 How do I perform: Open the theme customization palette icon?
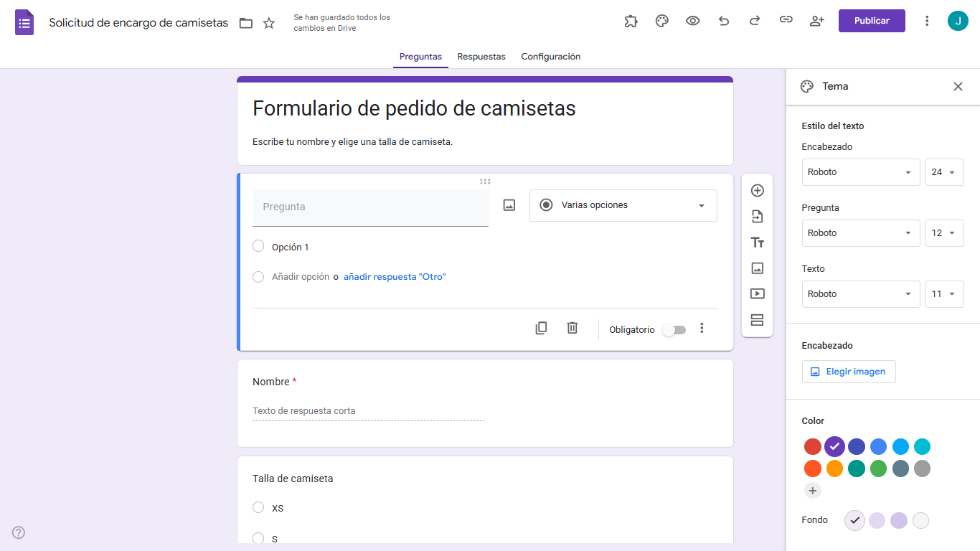pyautogui.click(x=661, y=21)
